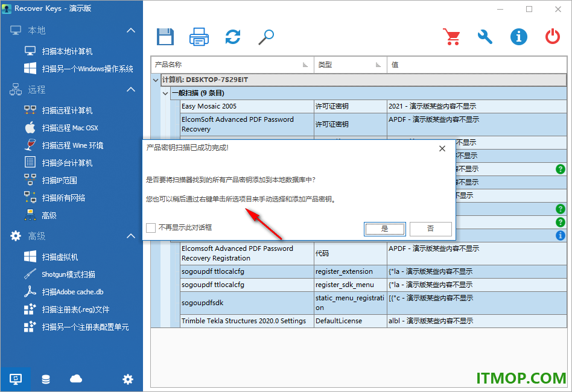Close the scan complete dialog

(x=442, y=148)
